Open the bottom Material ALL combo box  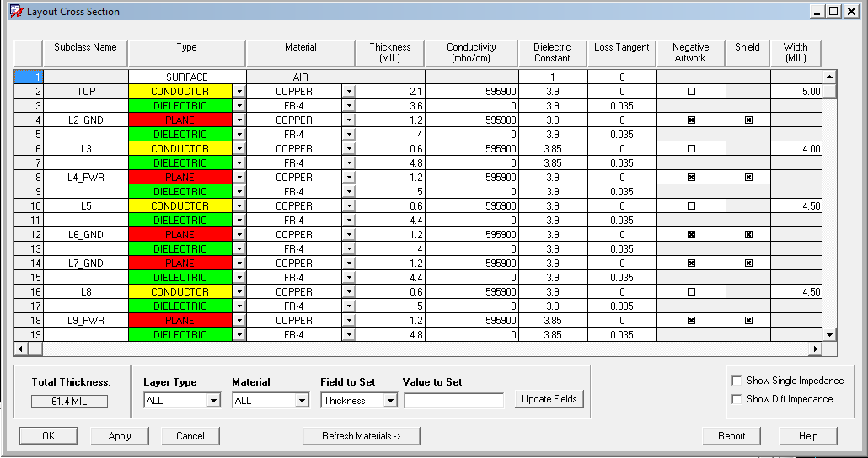tap(302, 401)
